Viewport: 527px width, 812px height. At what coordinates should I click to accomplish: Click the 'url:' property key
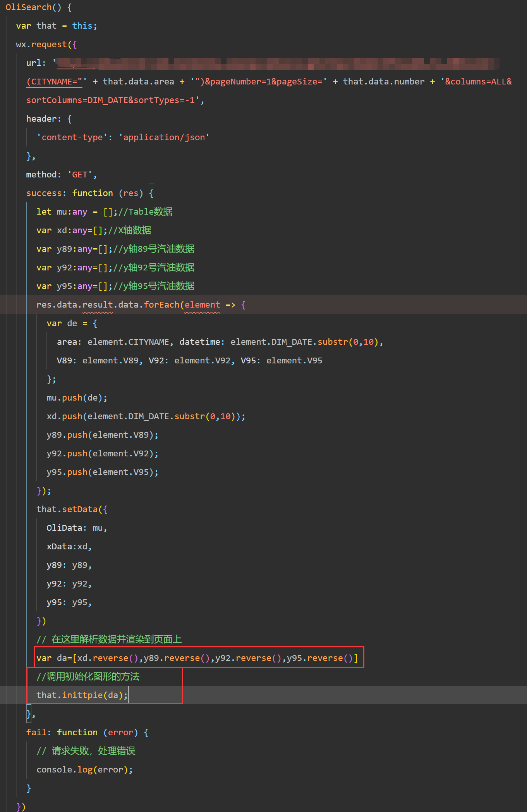click(36, 63)
